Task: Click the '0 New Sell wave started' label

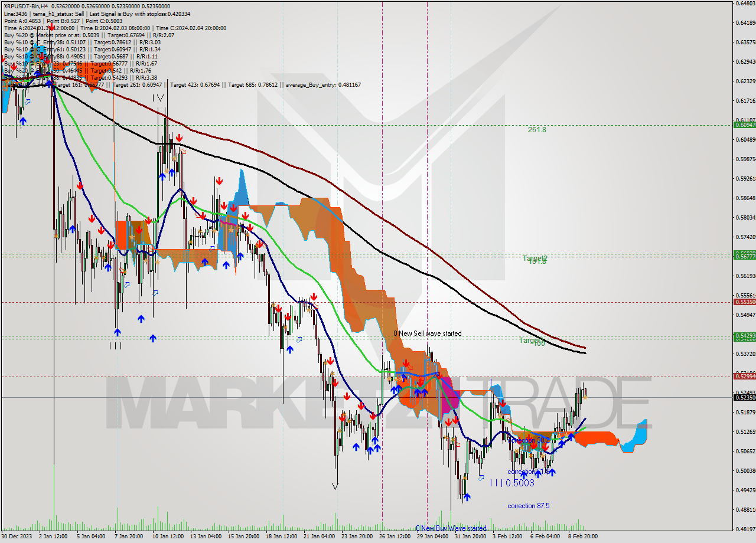Action: click(428, 333)
